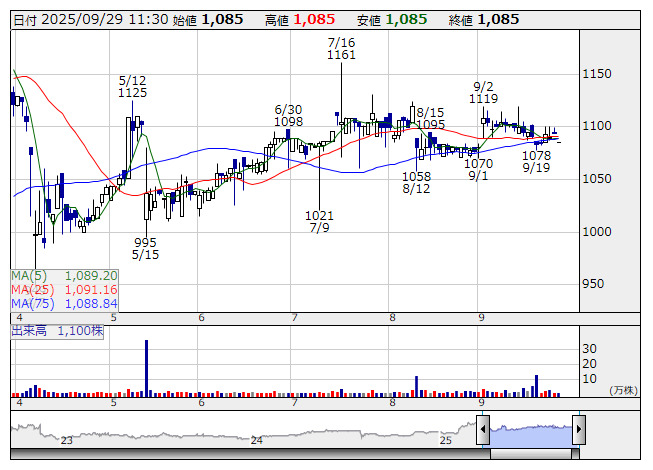The image size is (653, 470).
Task: Click the 出来高 1,100株 volume label
Action: tap(57, 331)
